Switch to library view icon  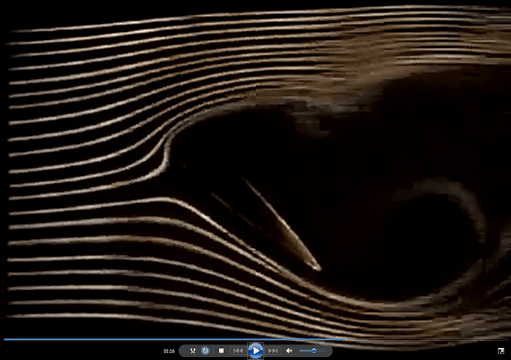click(x=501, y=351)
